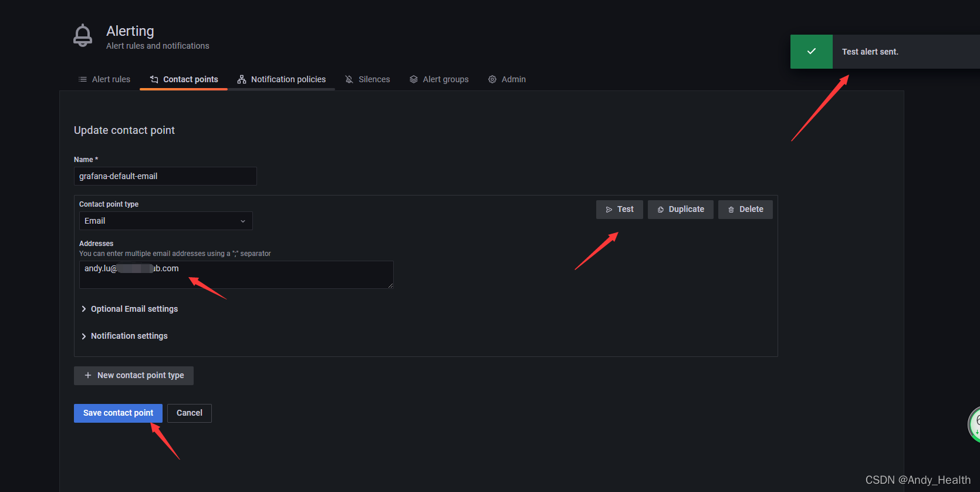Open the Contact point type Email dropdown

click(x=165, y=221)
